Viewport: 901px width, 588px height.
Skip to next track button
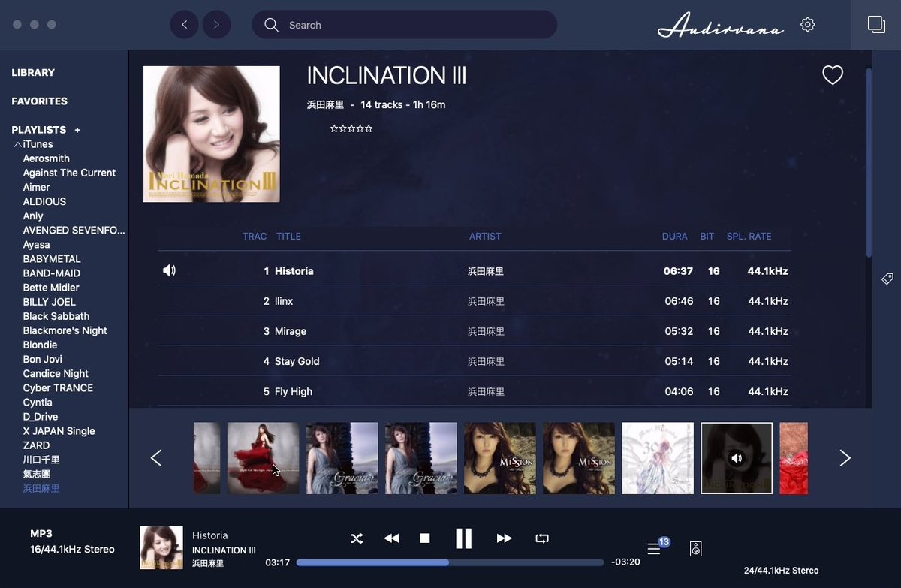(504, 538)
